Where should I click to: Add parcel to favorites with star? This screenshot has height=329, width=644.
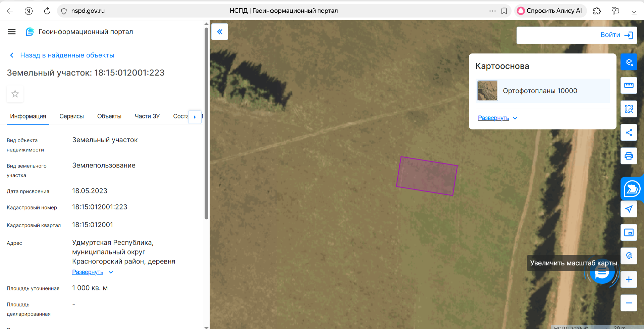click(x=15, y=94)
